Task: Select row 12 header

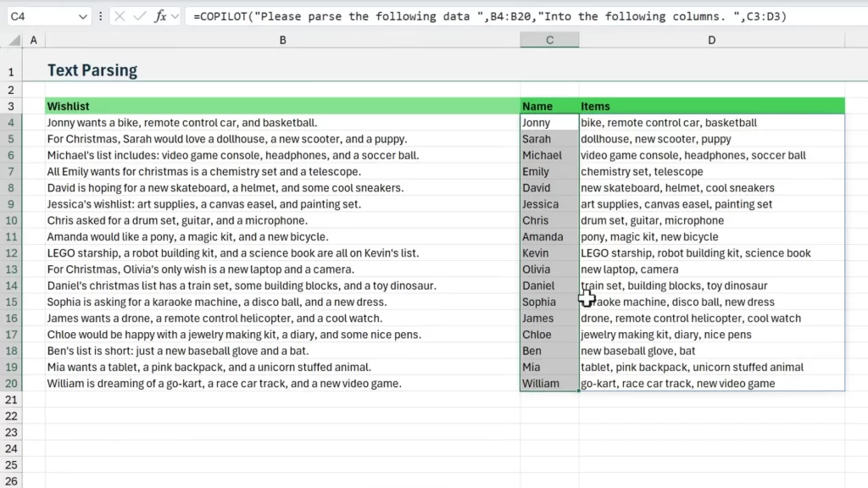Action: point(11,252)
